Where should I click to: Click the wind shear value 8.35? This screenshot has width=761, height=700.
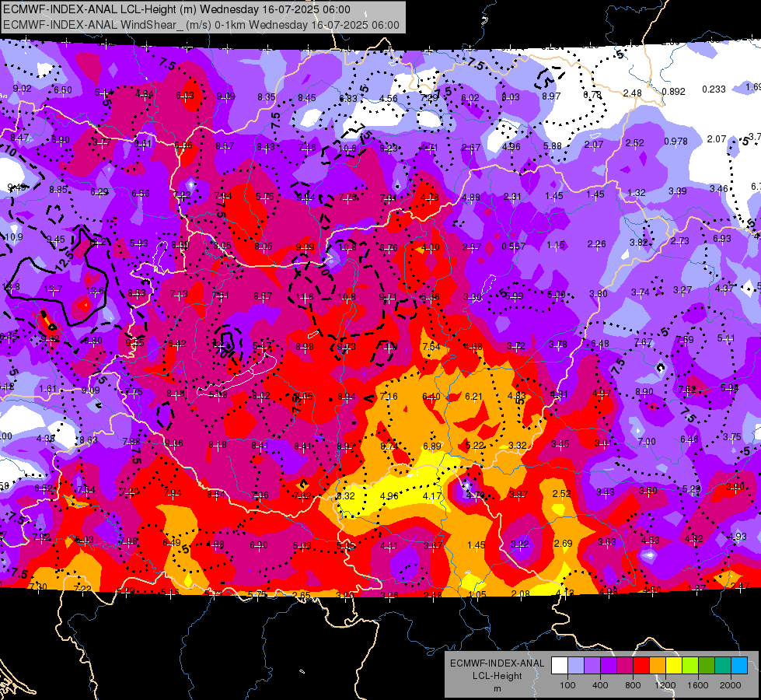click(267, 97)
